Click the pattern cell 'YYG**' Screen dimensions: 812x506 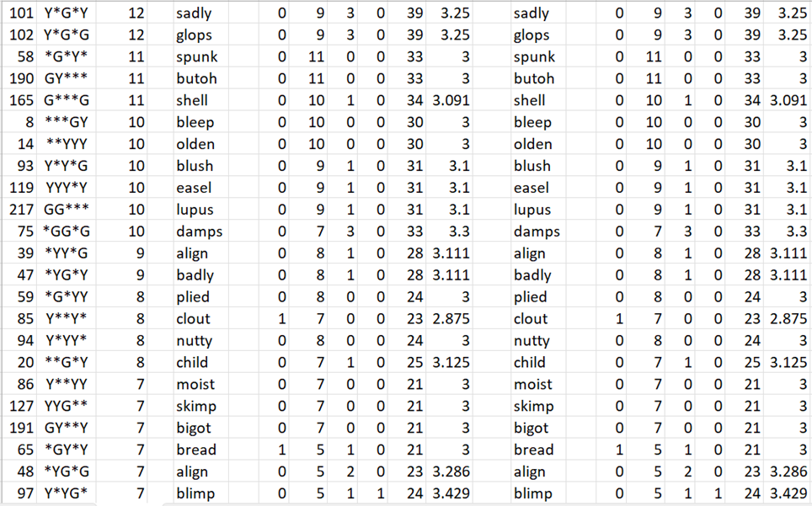(x=67, y=406)
